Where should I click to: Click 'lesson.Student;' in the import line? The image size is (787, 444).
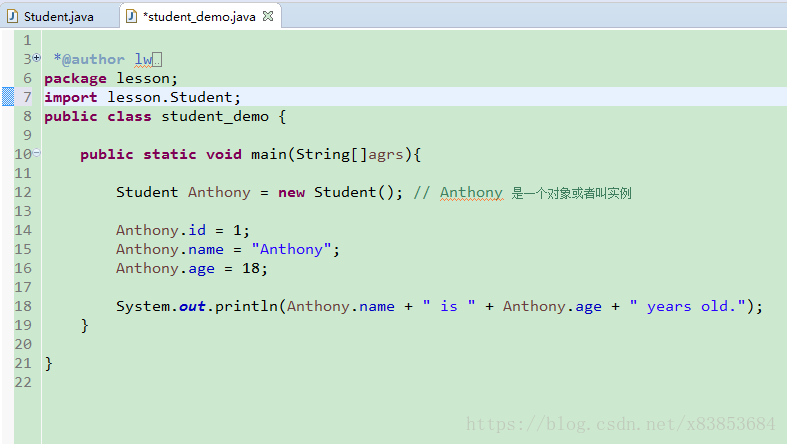click(174, 97)
